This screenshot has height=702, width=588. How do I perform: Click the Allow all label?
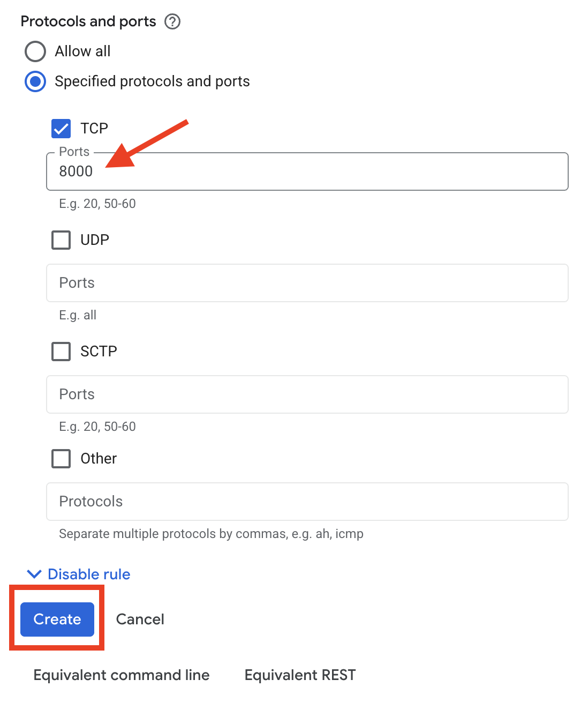click(x=82, y=51)
